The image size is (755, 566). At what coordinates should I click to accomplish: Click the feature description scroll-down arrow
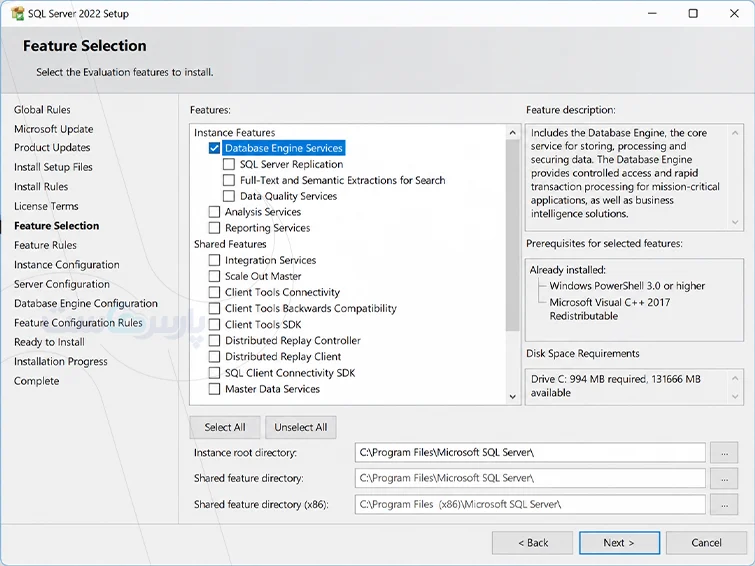735,222
